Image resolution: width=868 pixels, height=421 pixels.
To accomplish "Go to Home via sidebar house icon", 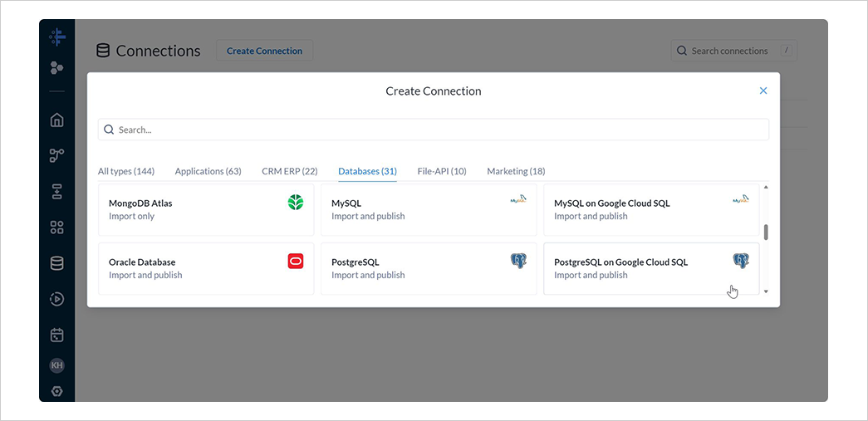I will (57, 120).
